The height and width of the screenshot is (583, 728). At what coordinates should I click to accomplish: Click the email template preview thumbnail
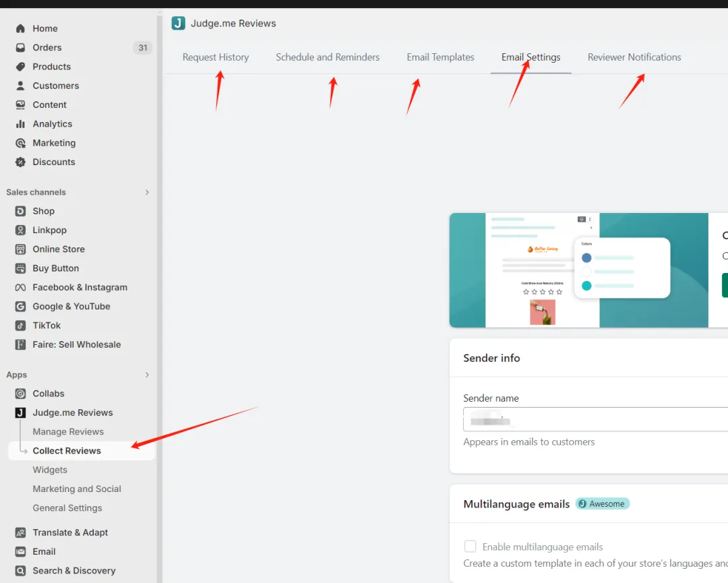578,270
